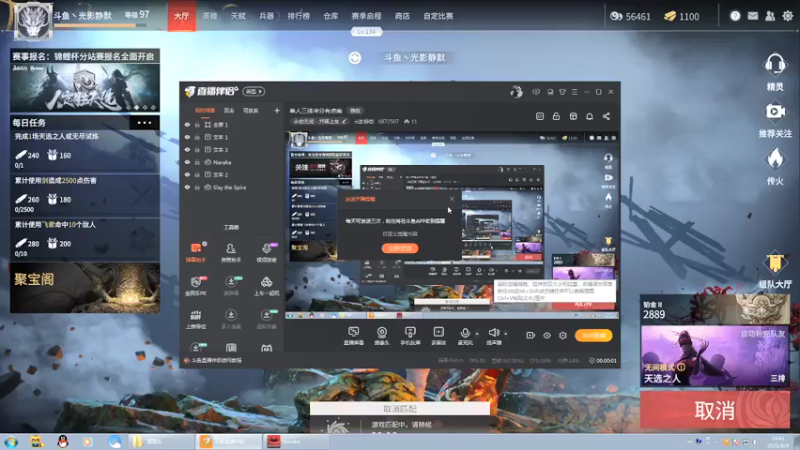Click the notification bell icon

(x=589, y=116)
